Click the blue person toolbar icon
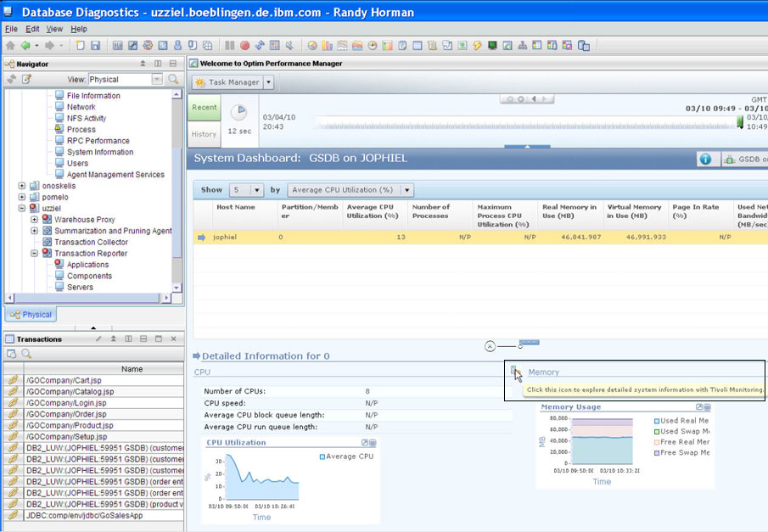The height and width of the screenshot is (532, 768). 177,46
